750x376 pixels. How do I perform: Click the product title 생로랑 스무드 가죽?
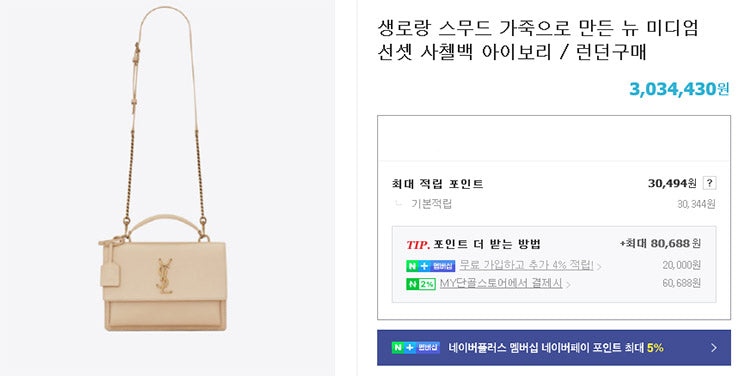(538, 40)
